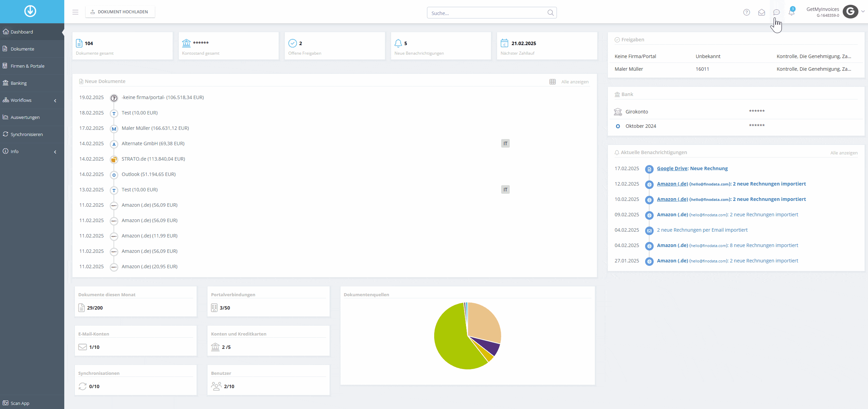Open the user account dropdown arrow
Screen dimensions: 868x409
coord(863,12)
